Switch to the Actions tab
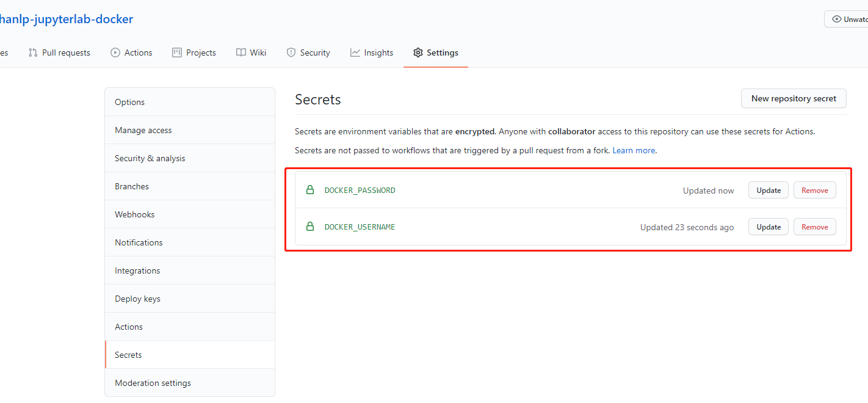The height and width of the screenshot is (403, 868). click(x=131, y=53)
